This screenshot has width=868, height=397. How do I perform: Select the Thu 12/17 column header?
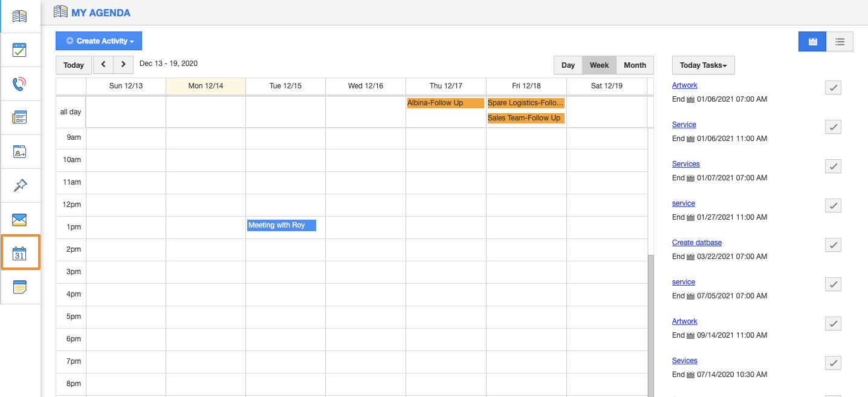click(445, 86)
